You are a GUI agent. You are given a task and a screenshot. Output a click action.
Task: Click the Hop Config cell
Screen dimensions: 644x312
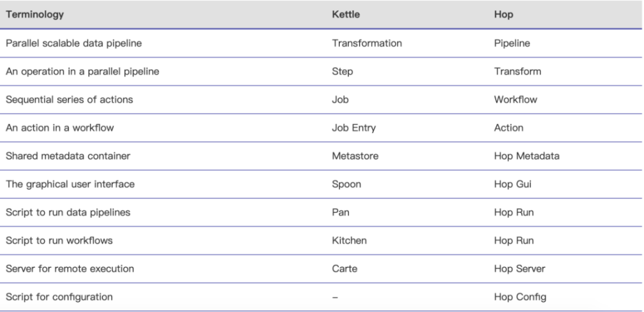click(x=519, y=297)
